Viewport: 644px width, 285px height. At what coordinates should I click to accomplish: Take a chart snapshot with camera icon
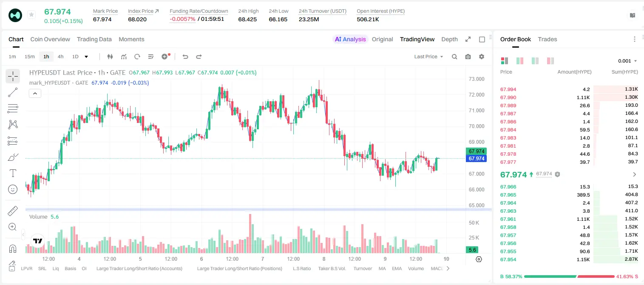(x=468, y=57)
